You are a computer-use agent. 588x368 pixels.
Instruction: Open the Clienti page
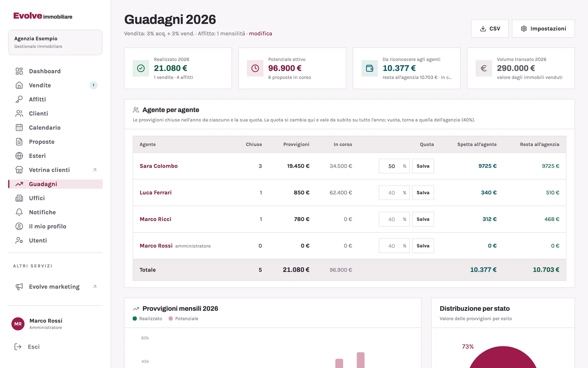[55, 114]
